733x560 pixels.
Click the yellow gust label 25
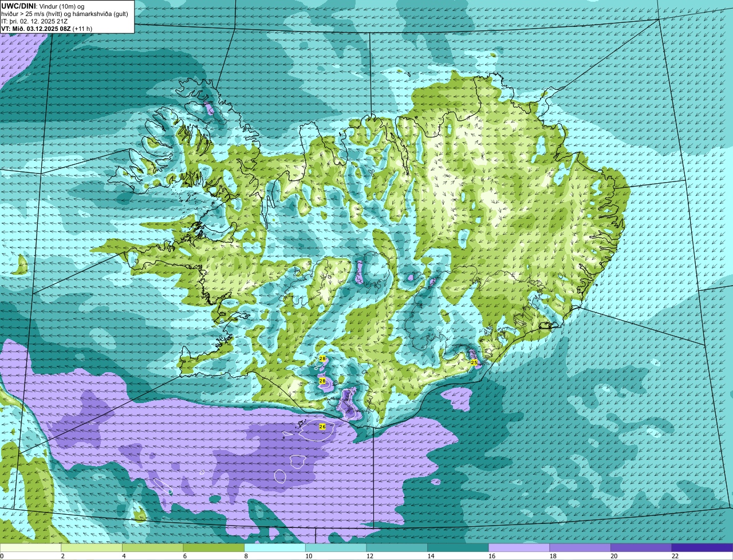[x=474, y=362]
